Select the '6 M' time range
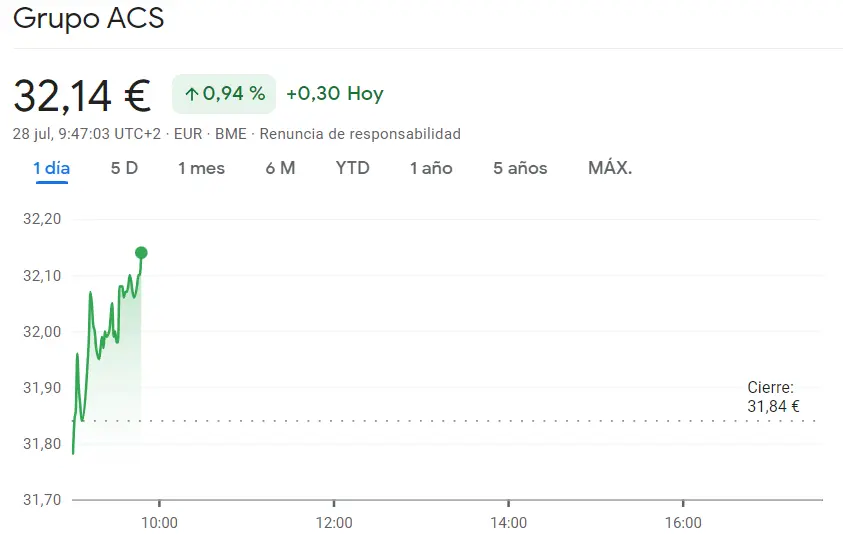Screen dimensions: 843x545 coord(280,168)
